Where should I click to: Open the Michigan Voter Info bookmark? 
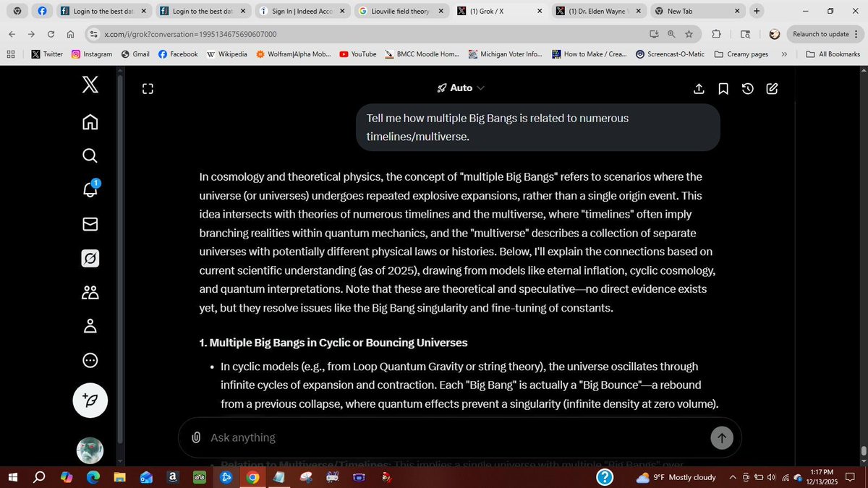pyautogui.click(x=505, y=54)
